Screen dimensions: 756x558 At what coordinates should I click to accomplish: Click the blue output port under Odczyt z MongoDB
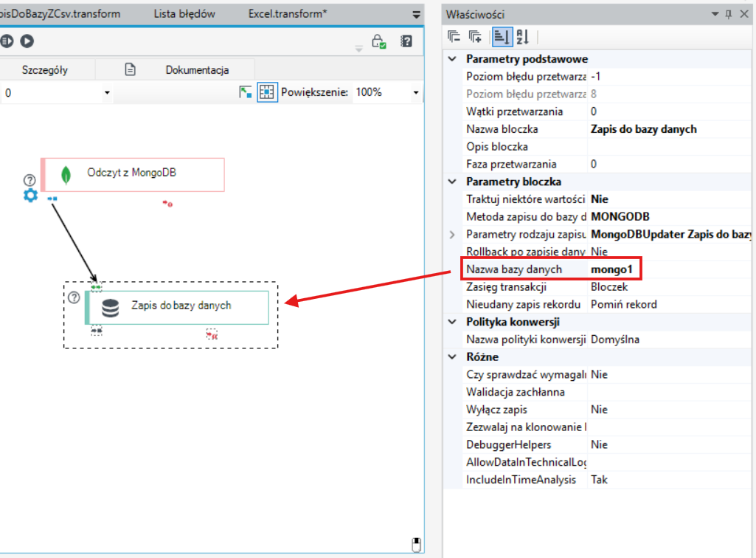tap(52, 199)
